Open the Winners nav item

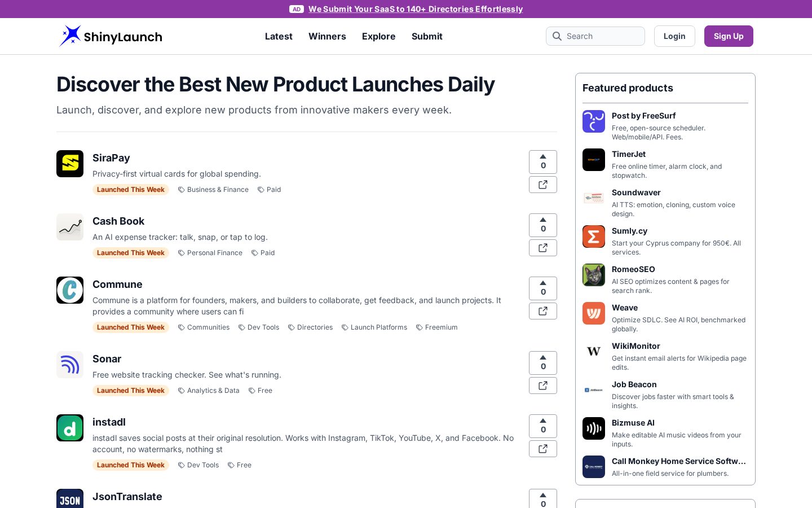point(327,36)
